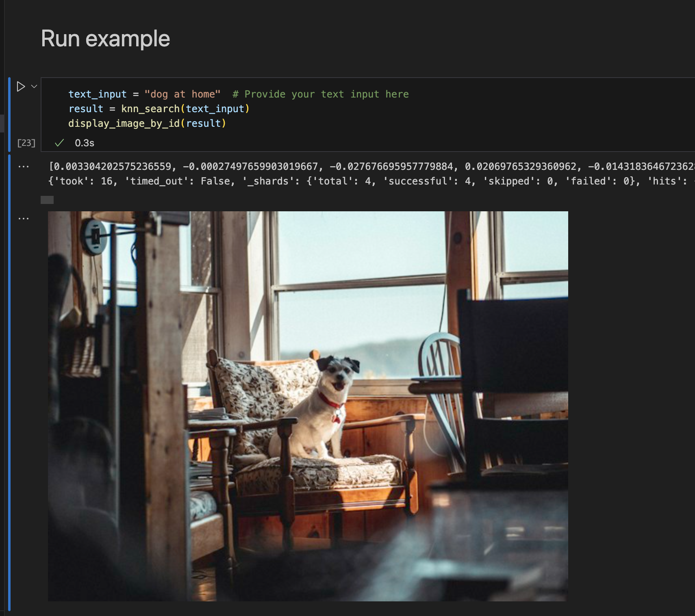Select the blue gutter bar of the code cell
Image resolution: width=695 pixels, height=616 pixels.
pos(9,114)
